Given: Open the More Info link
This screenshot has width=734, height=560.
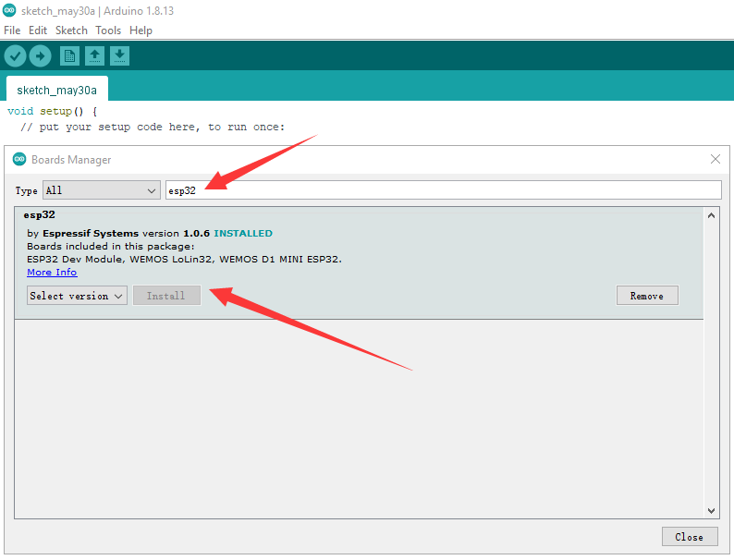Looking at the screenshot, I should 52,273.
